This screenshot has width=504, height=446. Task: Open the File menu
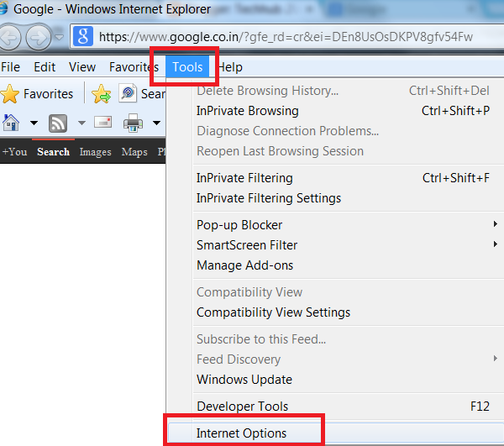coord(10,67)
